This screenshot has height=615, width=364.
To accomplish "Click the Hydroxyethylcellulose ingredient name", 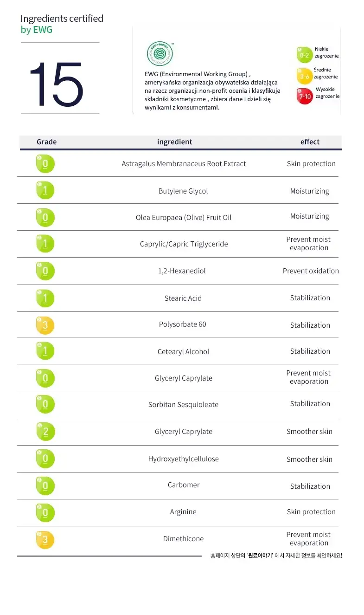I will click(x=184, y=459).
